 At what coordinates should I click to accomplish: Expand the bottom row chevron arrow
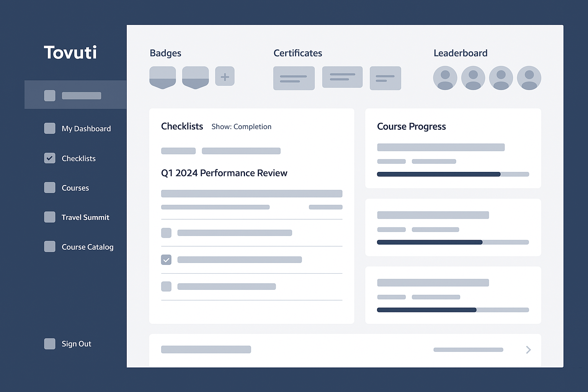528,350
